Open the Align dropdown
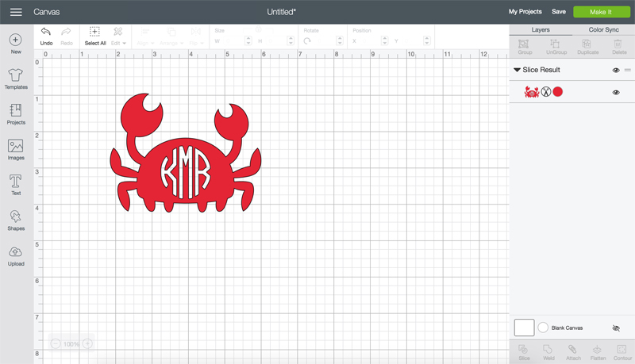The image size is (635, 364). pyautogui.click(x=145, y=36)
